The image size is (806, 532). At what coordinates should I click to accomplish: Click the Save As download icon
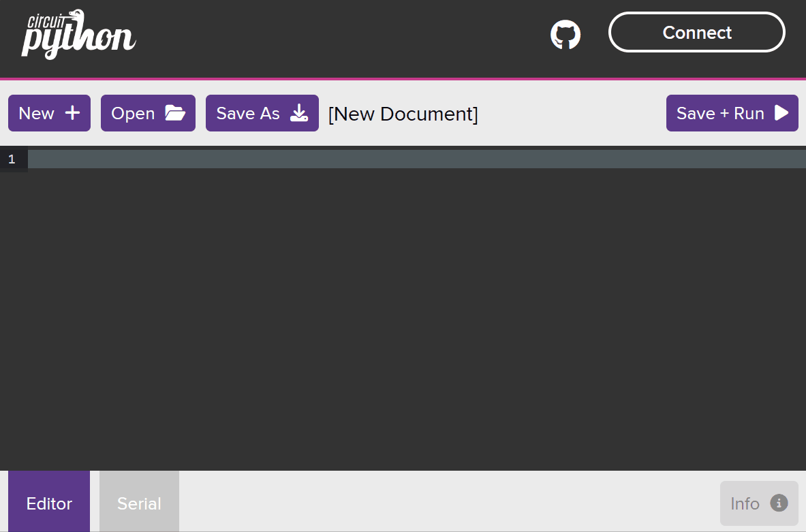tap(299, 113)
